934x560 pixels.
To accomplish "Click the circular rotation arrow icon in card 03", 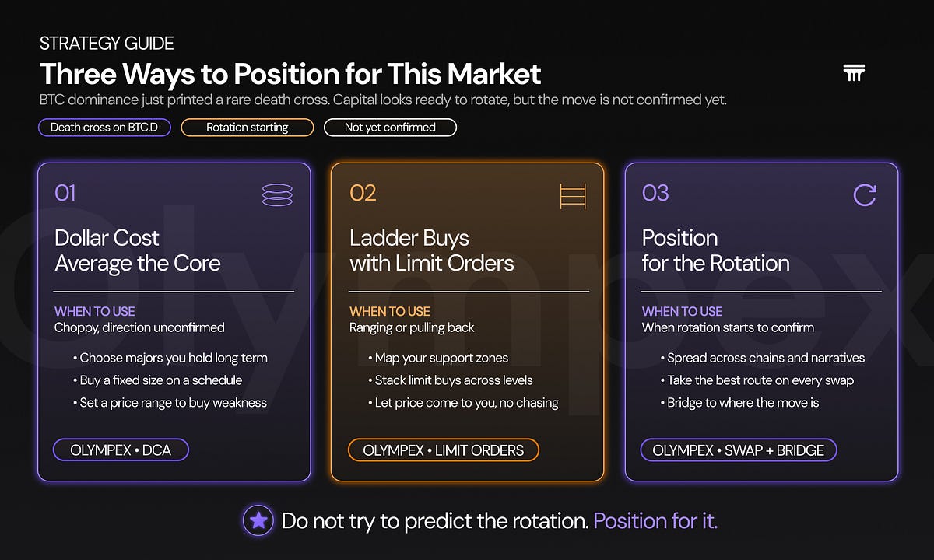I will [x=865, y=194].
